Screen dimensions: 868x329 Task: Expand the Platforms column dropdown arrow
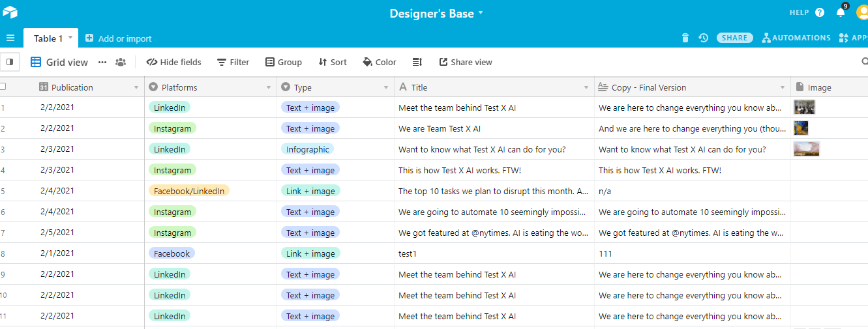pyautogui.click(x=269, y=87)
